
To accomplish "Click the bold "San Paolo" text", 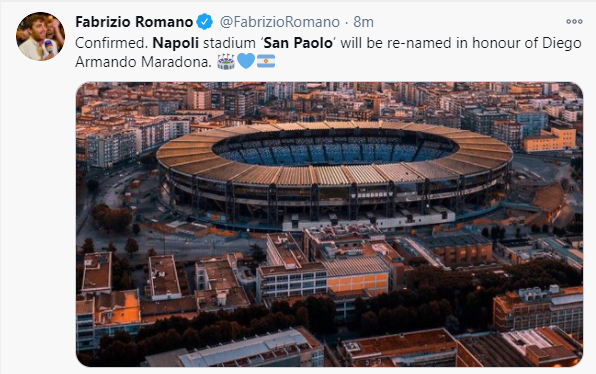I will click(298, 43).
